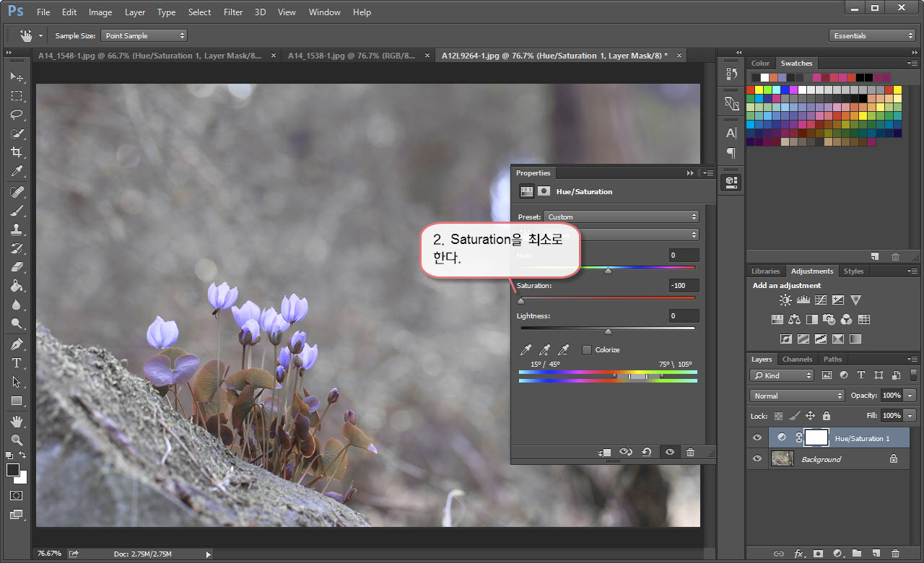
Task: Select the Crop tool
Action: pos(17,152)
